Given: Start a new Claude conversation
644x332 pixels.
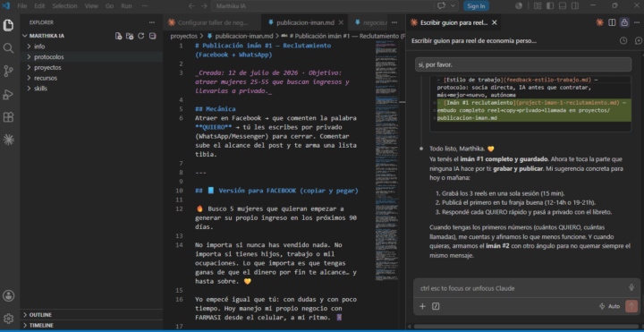Looking at the screenshot, I should (x=639, y=40).
